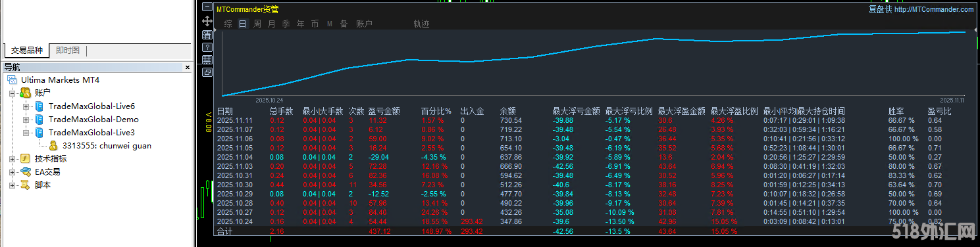Click the 脚本 scripts icon
980x247 pixels.
pyautogui.click(x=26, y=185)
